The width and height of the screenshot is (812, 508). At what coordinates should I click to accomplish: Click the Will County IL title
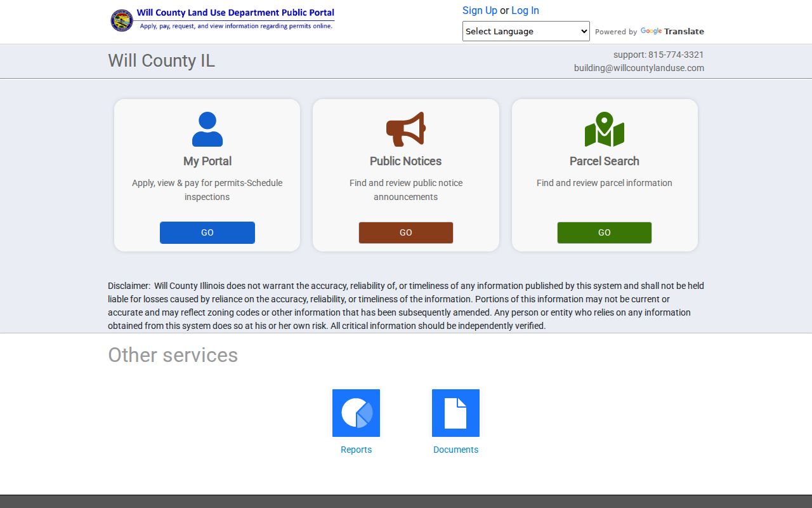pos(161,61)
